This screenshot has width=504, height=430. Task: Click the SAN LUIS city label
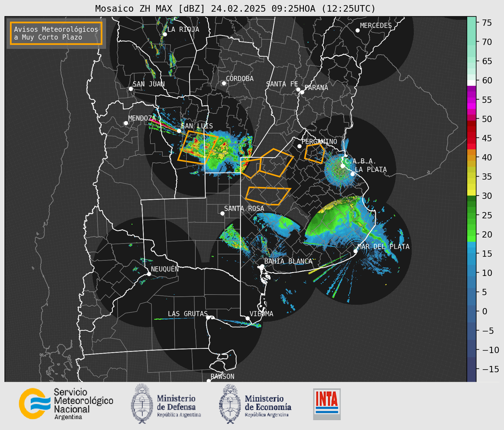(x=197, y=126)
